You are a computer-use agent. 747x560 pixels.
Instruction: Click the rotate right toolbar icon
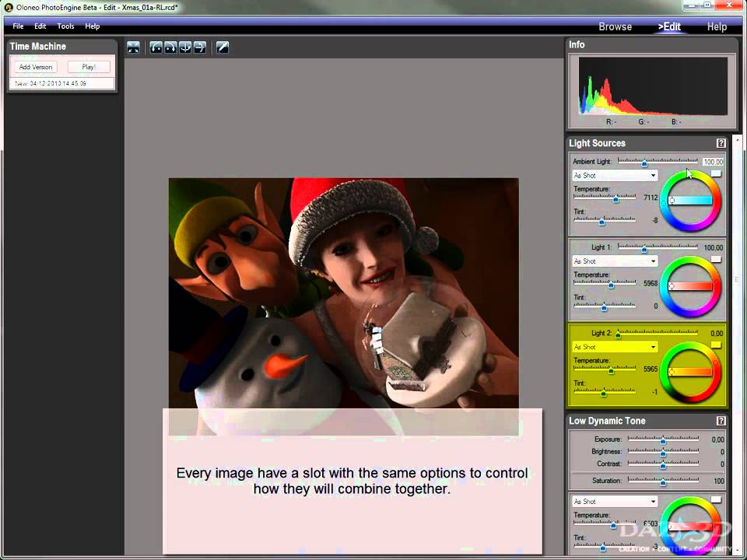[x=170, y=47]
